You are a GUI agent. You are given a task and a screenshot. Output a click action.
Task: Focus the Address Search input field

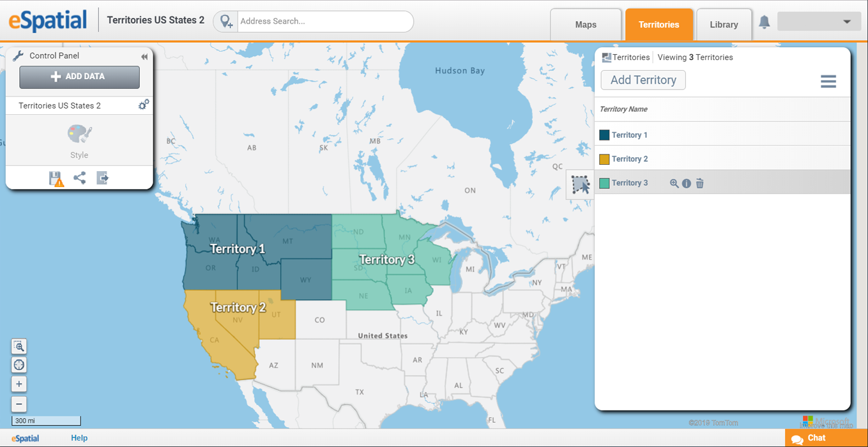click(x=324, y=21)
